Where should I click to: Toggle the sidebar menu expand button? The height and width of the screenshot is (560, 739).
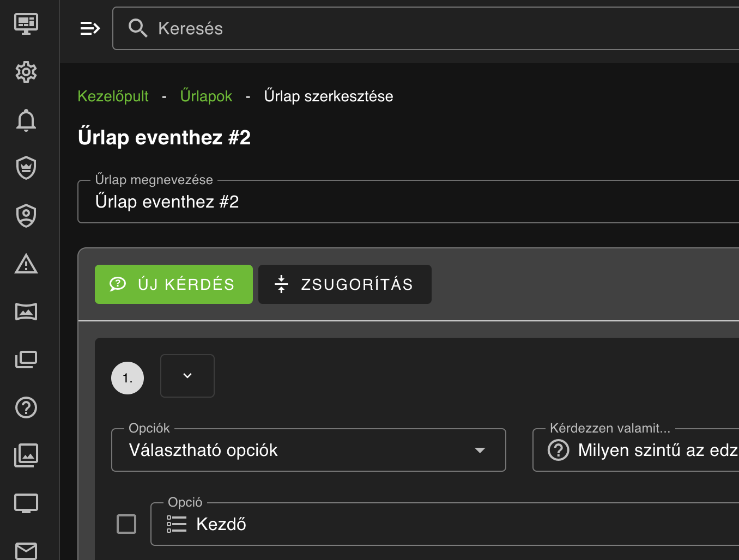(x=90, y=28)
